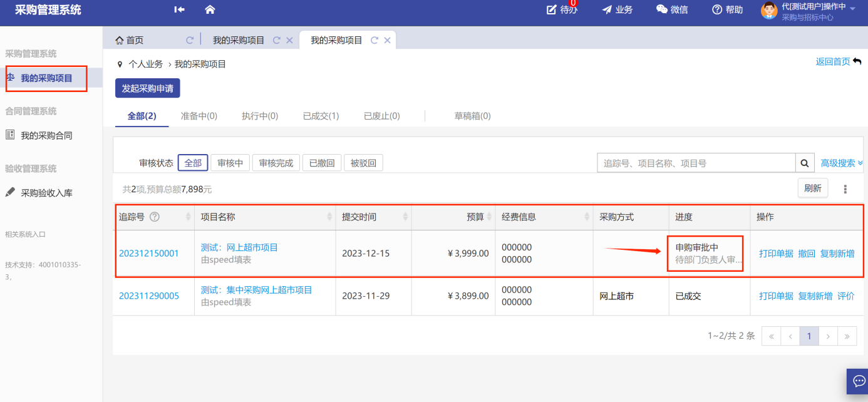The height and width of the screenshot is (402, 868).
Task: Collapse sidebar using the top arrow icon
Action: point(179,9)
